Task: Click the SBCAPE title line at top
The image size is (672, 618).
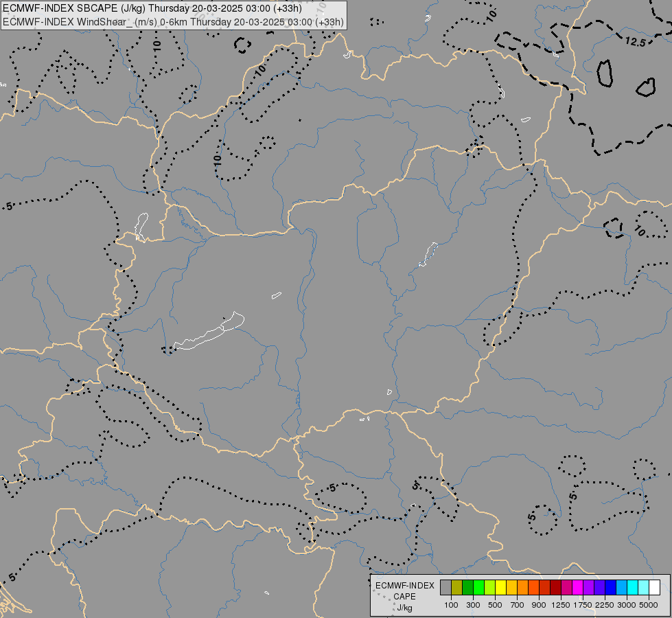Action: [x=152, y=8]
